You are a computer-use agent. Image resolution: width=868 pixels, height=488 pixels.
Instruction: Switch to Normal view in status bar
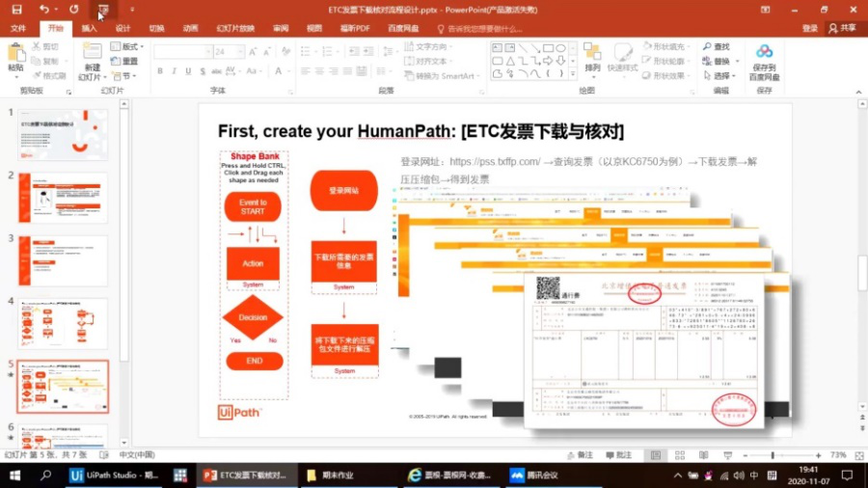(x=656, y=455)
